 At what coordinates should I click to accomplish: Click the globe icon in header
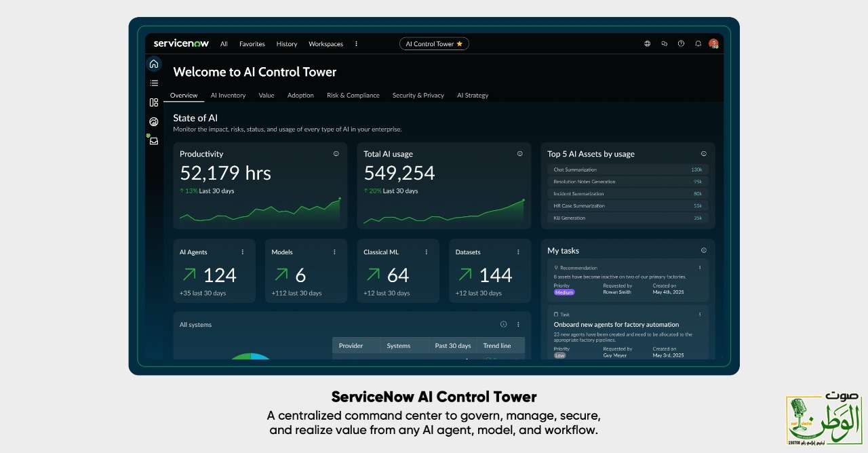[647, 44]
